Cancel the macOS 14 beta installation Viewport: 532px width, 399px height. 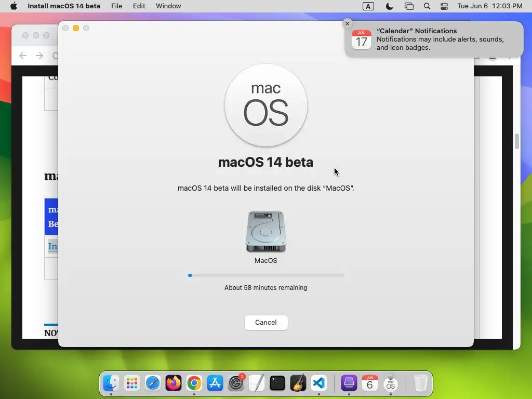266,322
